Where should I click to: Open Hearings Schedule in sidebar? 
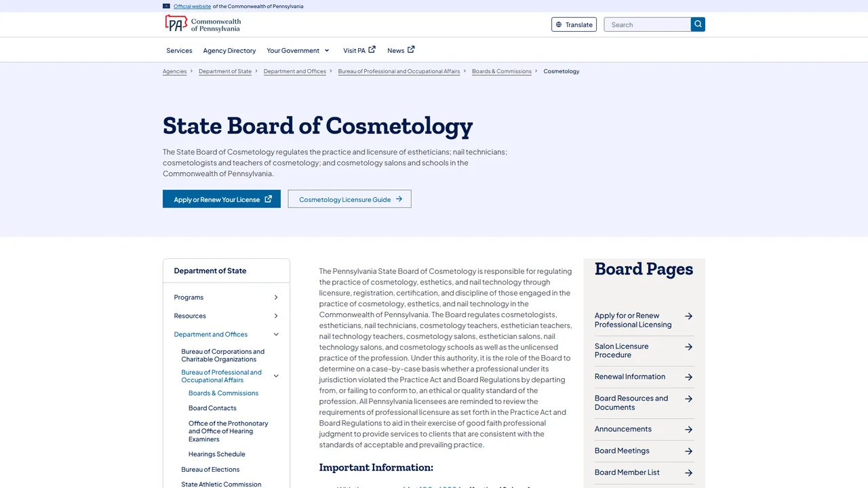(x=217, y=454)
